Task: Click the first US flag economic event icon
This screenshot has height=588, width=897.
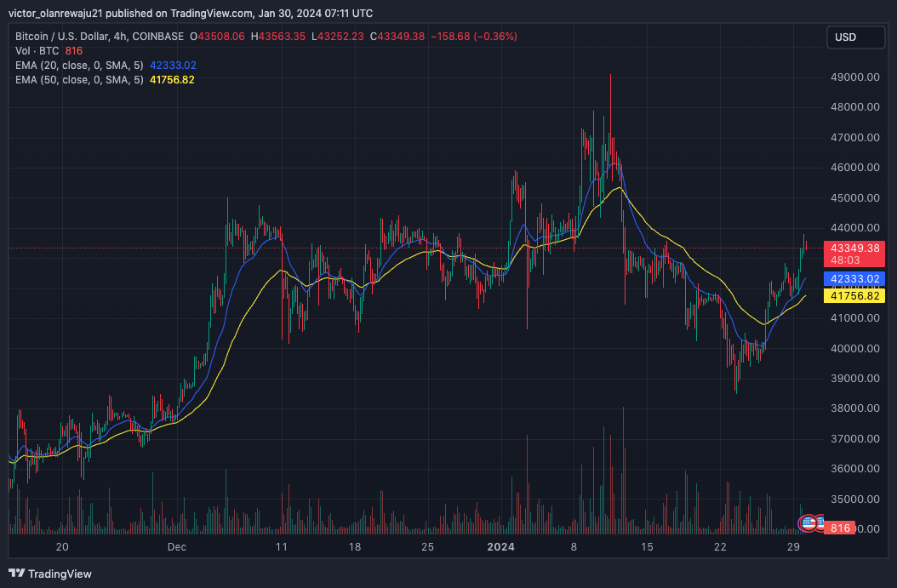Action: [x=808, y=522]
